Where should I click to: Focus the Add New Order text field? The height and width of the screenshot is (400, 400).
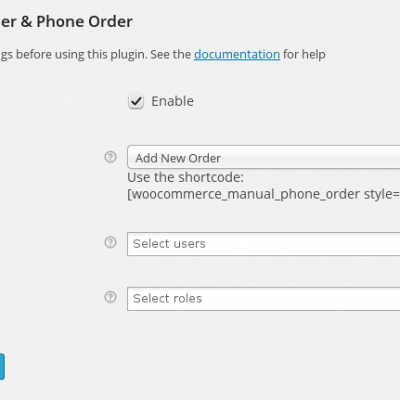(264, 157)
